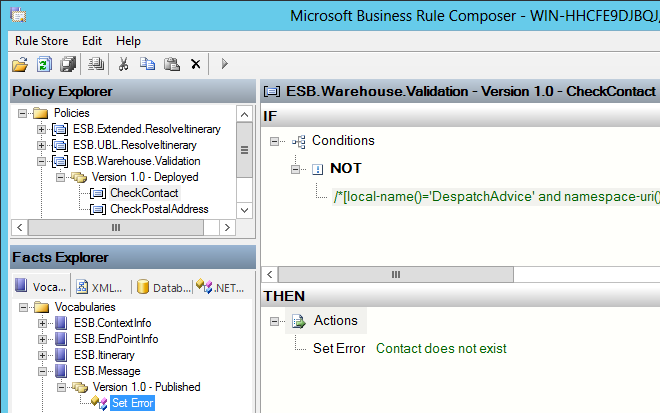The image size is (660, 413).
Task: Click the Cut scissors toolbar icon
Action: coord(123,64)
